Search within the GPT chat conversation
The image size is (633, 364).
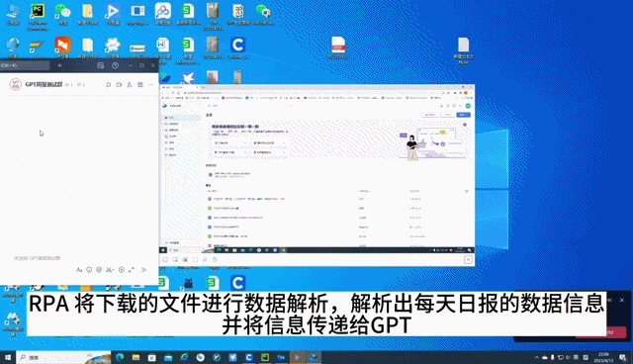pos(108,85)
